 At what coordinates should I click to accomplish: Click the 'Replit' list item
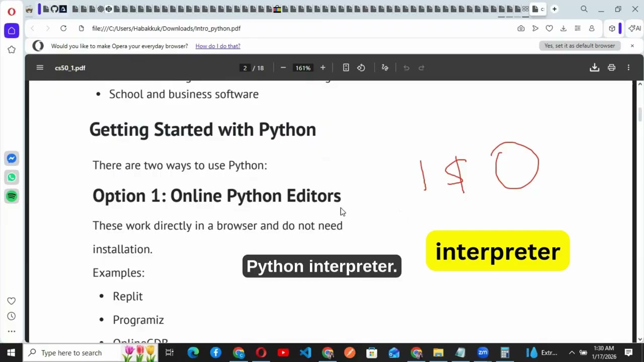pyautogui.click(x=128, y=296)
